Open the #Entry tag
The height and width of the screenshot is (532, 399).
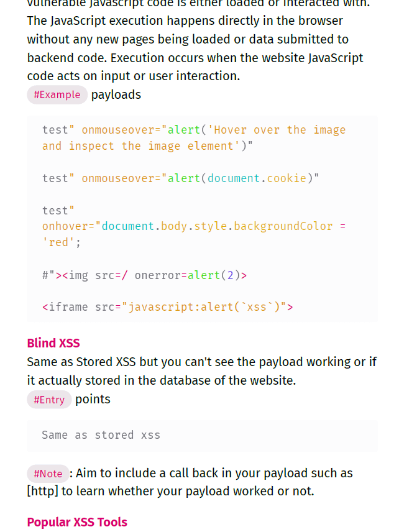[x=49, y=400]
